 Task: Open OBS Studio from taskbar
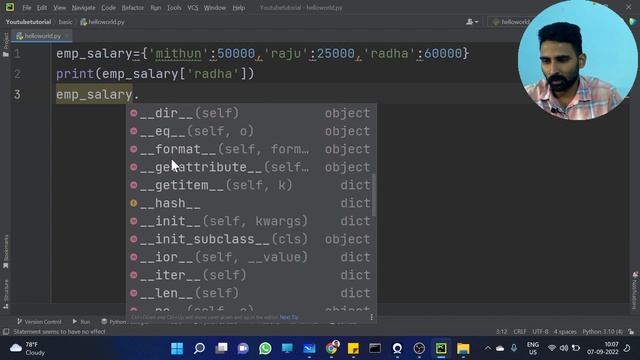[419, 349]
